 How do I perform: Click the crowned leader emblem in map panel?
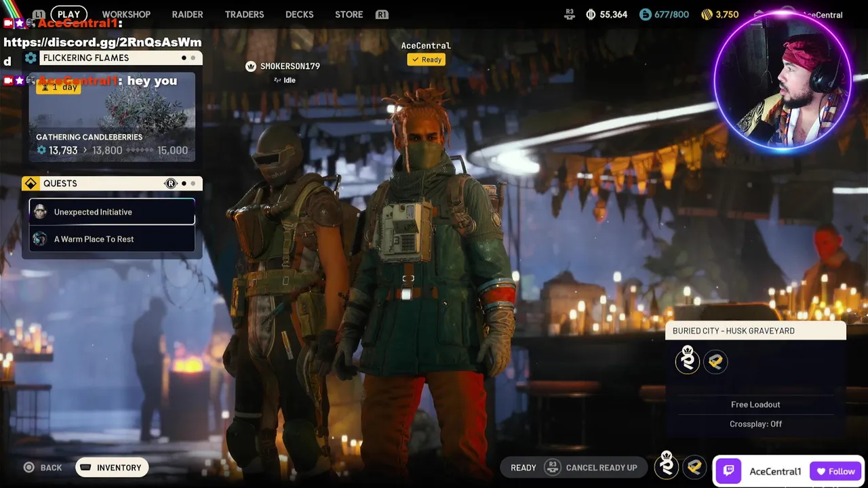tap(687, 359)
